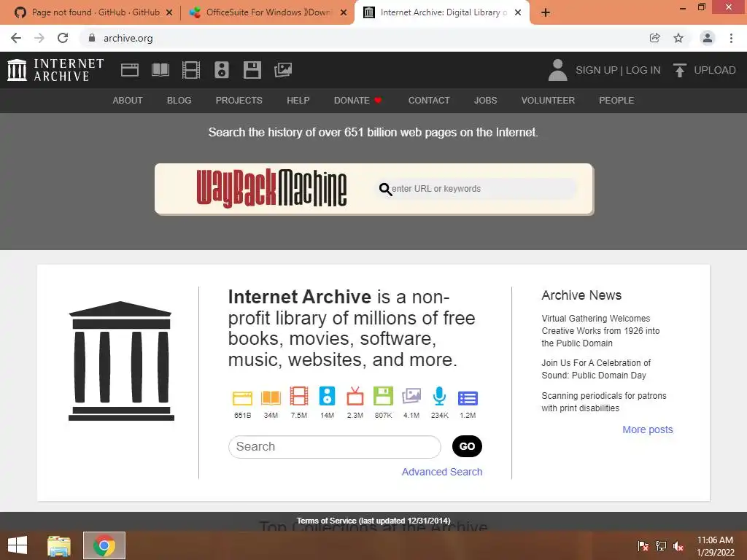
Task: Click the muted volume tray icon
Action: coord(678,545)
